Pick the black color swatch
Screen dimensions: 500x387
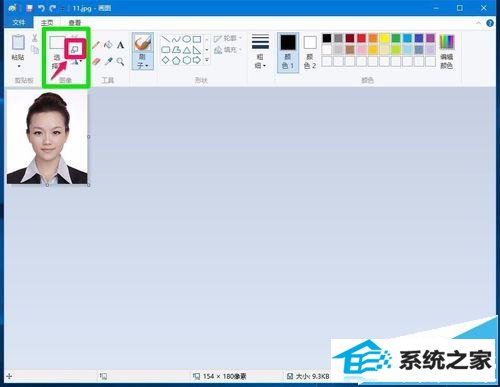click(x=327, y=38)
